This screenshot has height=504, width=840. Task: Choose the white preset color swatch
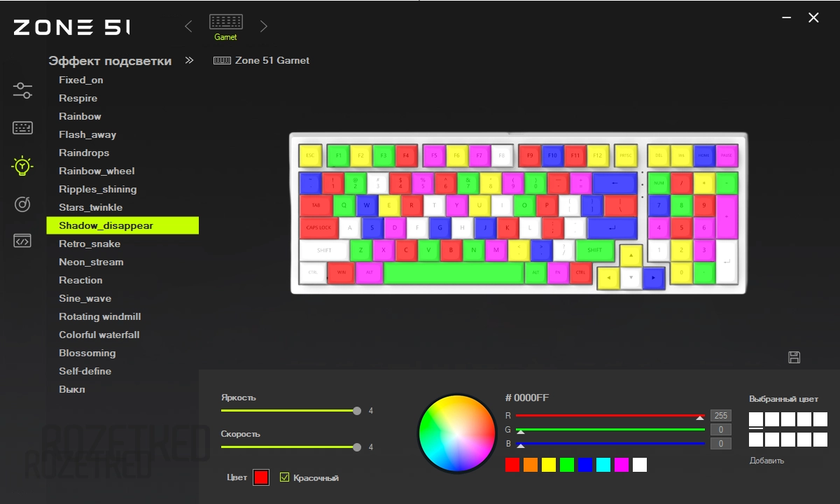click(640, 465)
